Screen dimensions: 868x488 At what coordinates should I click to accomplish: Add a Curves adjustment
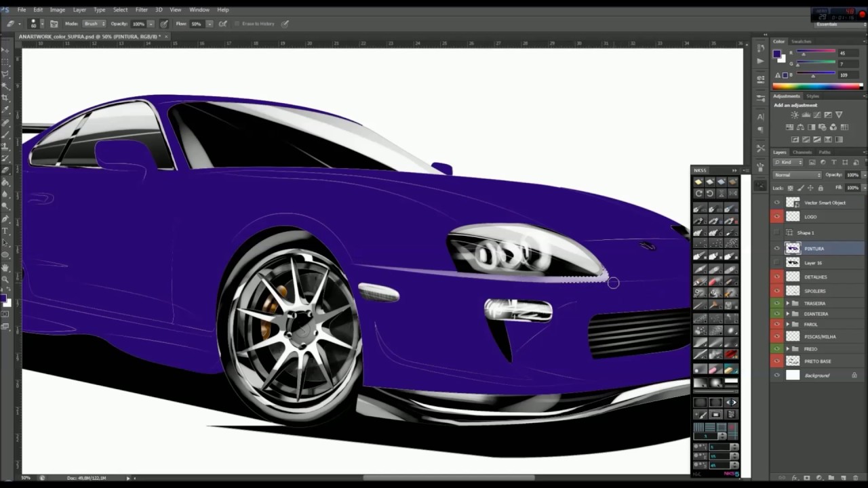[817, 115]
